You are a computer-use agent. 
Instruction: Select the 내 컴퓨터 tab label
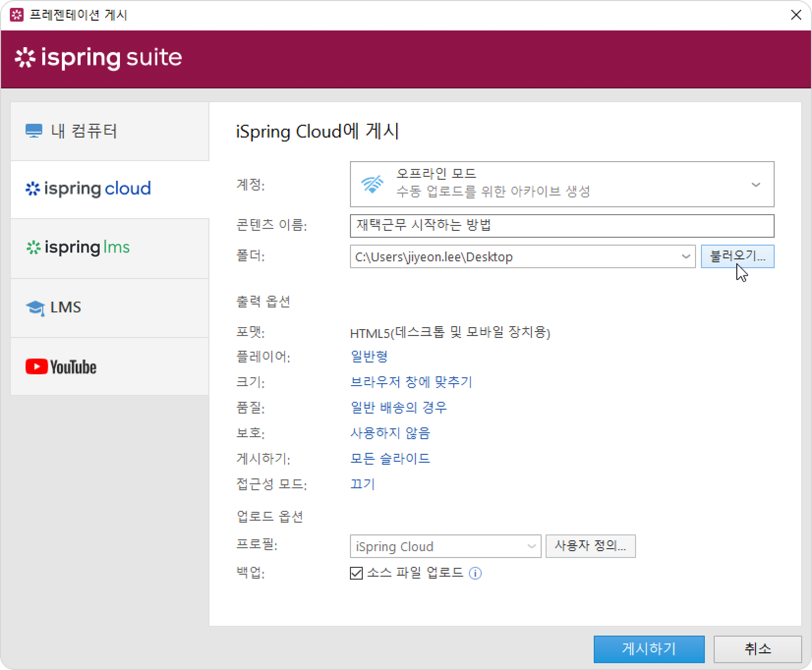coord(84,131)
